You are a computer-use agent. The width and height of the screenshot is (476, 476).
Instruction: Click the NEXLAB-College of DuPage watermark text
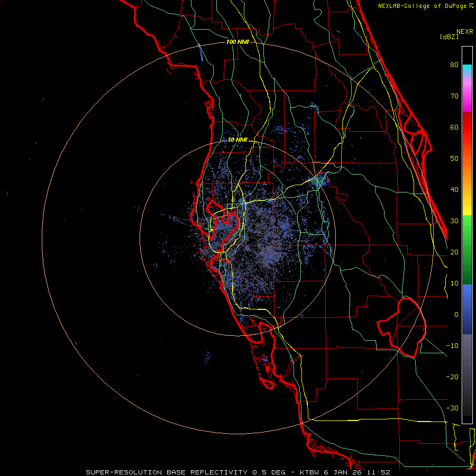[x=425, y=6]
